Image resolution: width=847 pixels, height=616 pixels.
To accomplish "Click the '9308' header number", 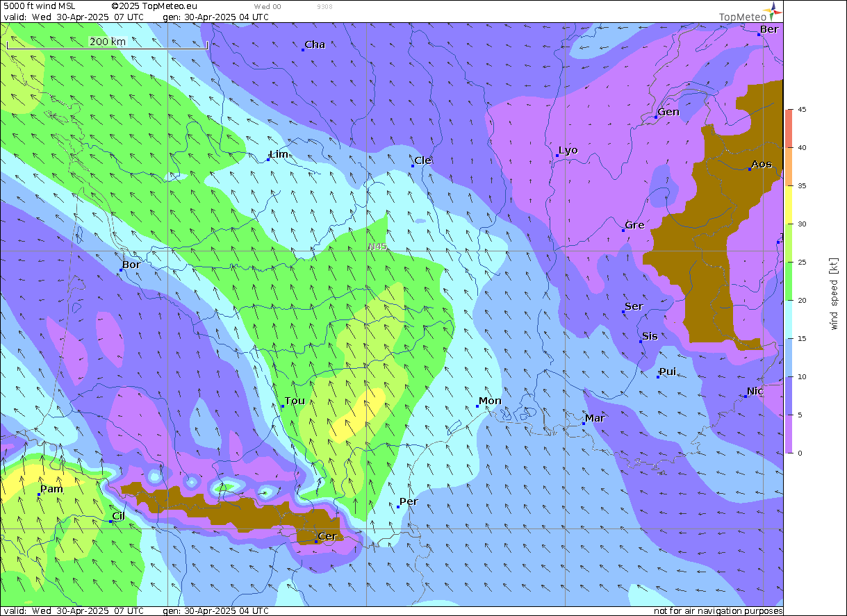I will (324, 6).
